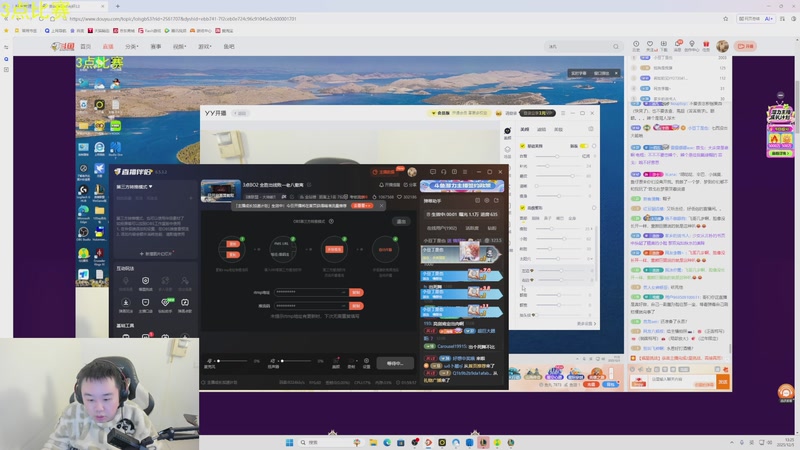Open the 视频 dropdown in Douyu navigation

coord(180,46)
